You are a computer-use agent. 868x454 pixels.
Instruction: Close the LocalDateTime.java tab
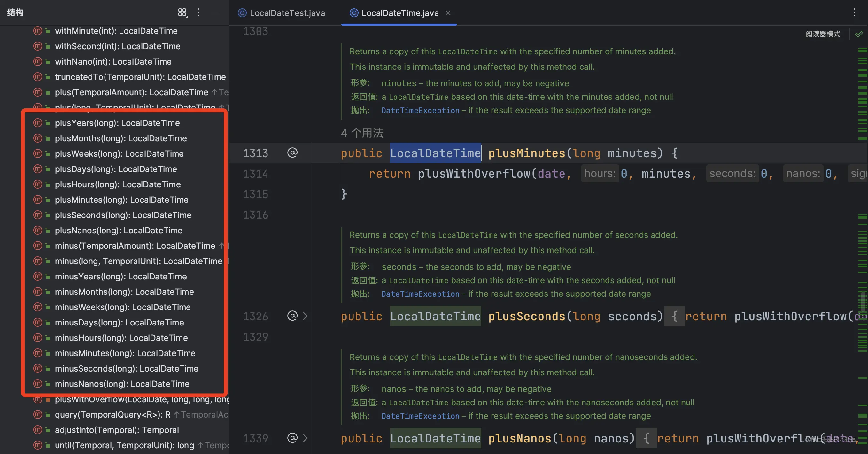pos(448,13)
